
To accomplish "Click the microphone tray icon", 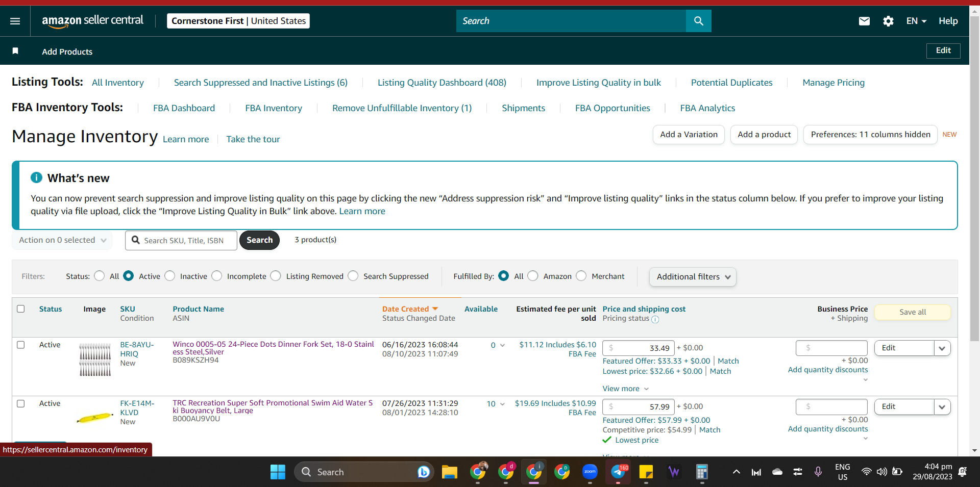I will pyautogui.click(x=818, y=472).
